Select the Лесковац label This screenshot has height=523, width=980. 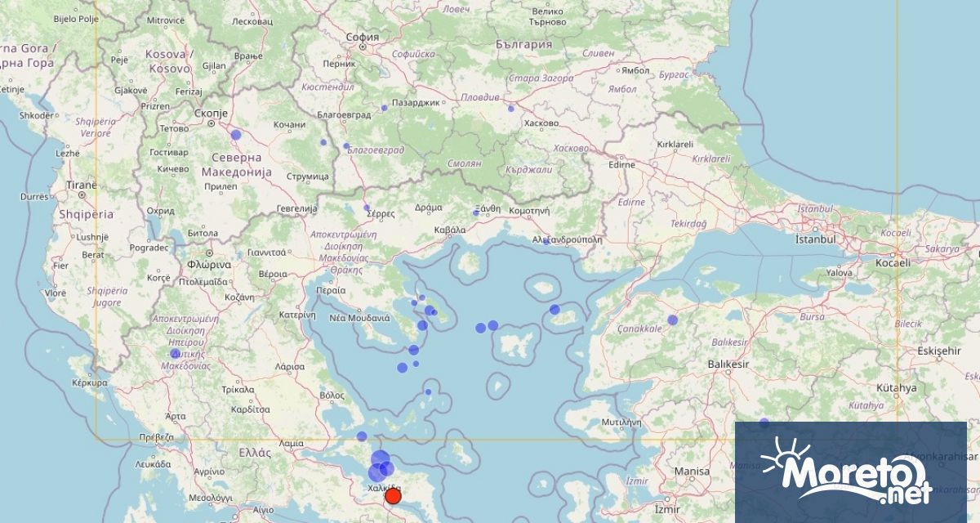pos(252,21)
